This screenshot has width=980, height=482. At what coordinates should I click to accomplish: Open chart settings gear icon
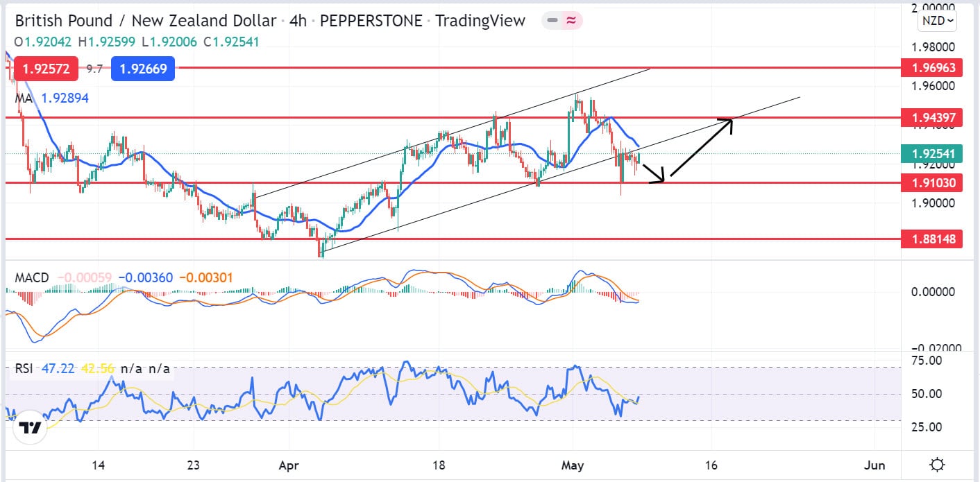[938, 465]
